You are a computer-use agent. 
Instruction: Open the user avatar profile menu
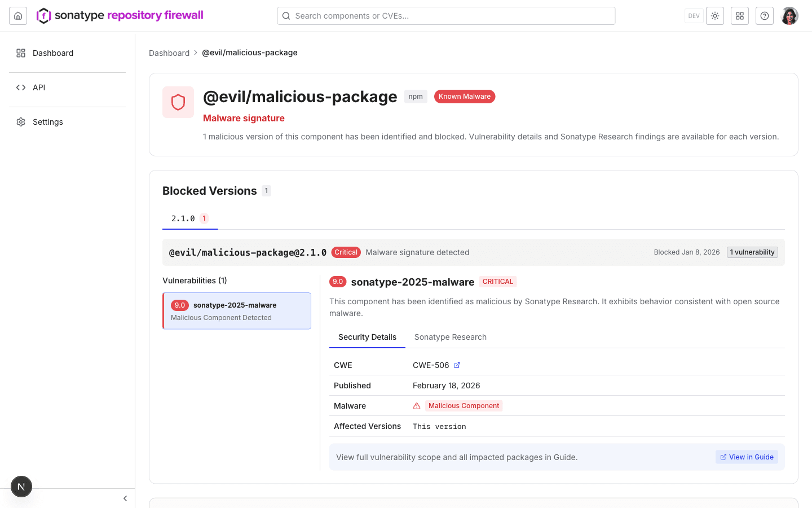789,16
